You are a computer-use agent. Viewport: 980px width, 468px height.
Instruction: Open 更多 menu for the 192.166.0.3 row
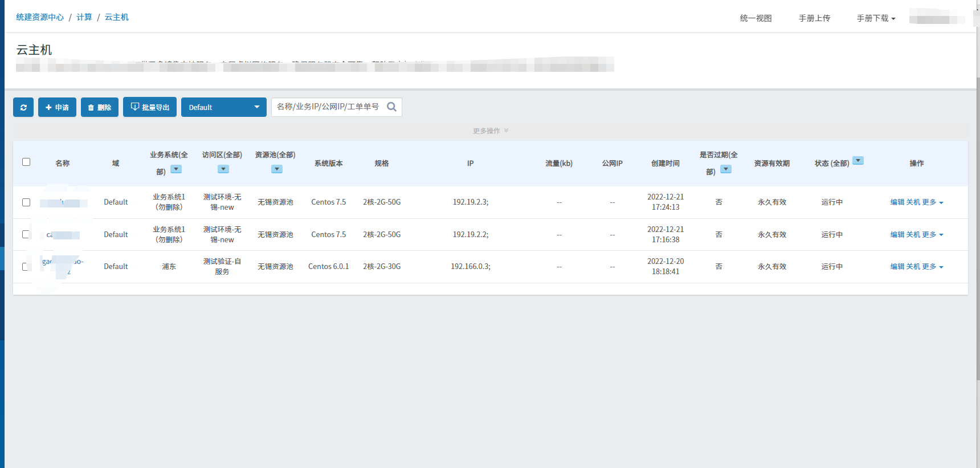933,267
